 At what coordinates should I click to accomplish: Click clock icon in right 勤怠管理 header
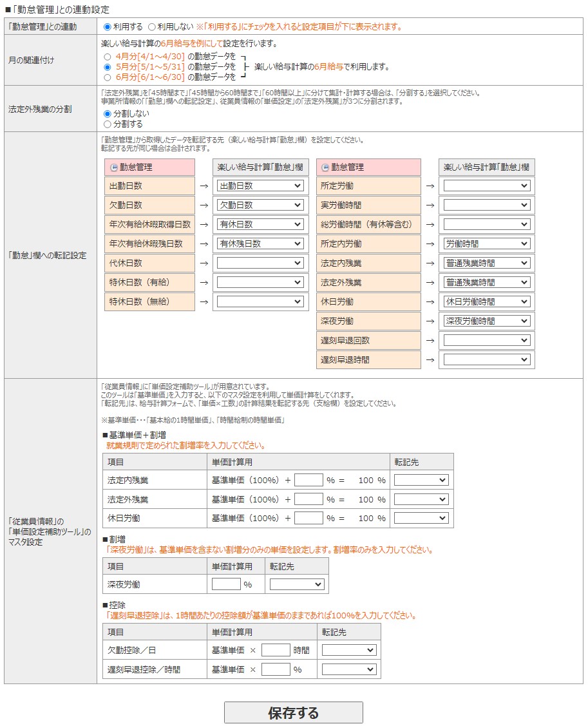click(325, 167)
